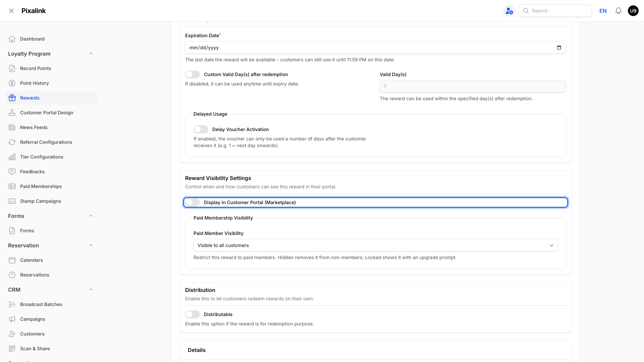This screenshot has height=362, width=644.
Task: Click the Pixalink logo title
Action: [34, 11]
